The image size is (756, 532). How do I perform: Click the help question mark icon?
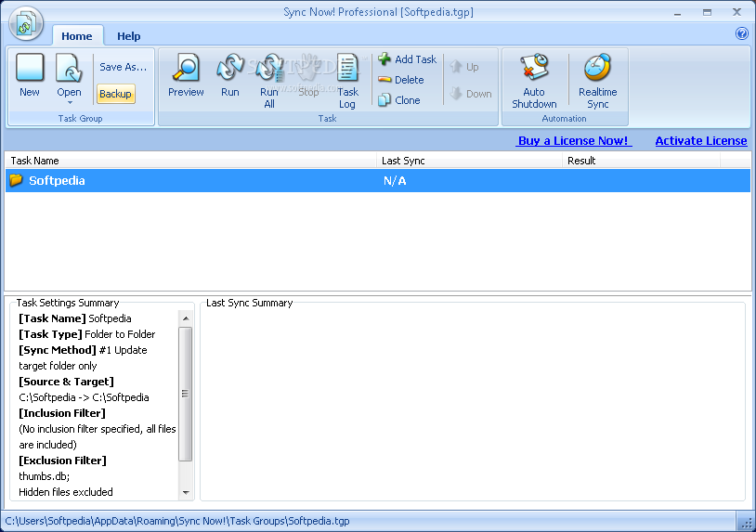tap(741, 33)
